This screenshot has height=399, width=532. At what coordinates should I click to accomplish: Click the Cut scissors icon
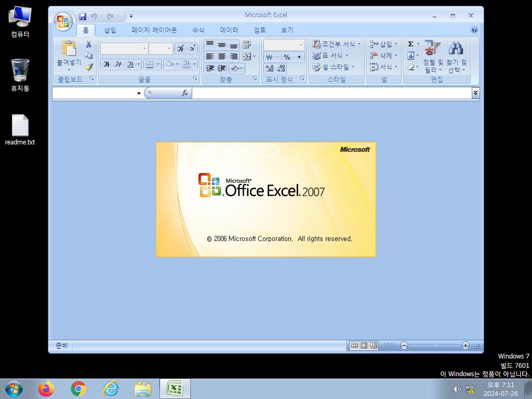point(88,44)
